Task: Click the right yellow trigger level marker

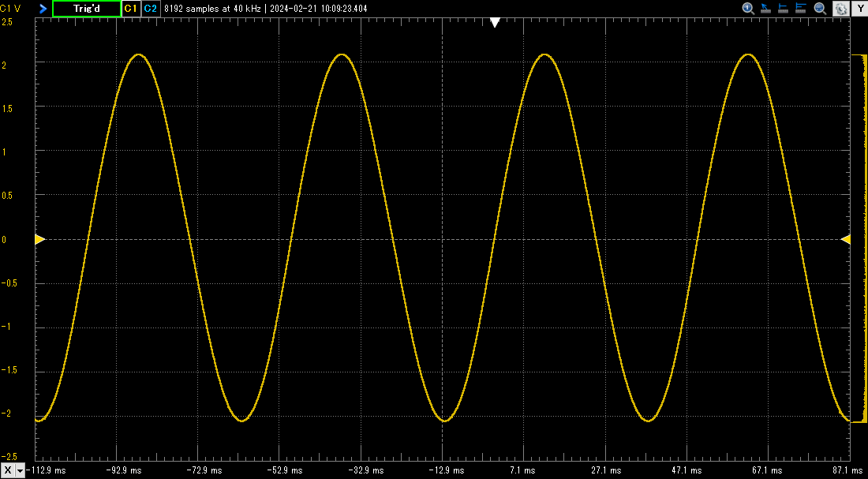Action: point(845,239)
